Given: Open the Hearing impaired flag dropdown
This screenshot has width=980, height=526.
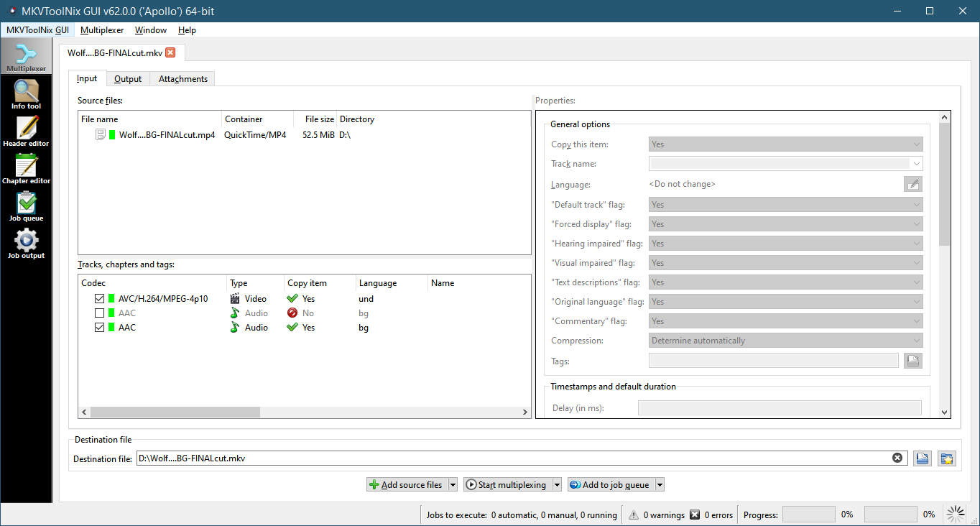Looking at the screenshot, I should pos(786,244).
